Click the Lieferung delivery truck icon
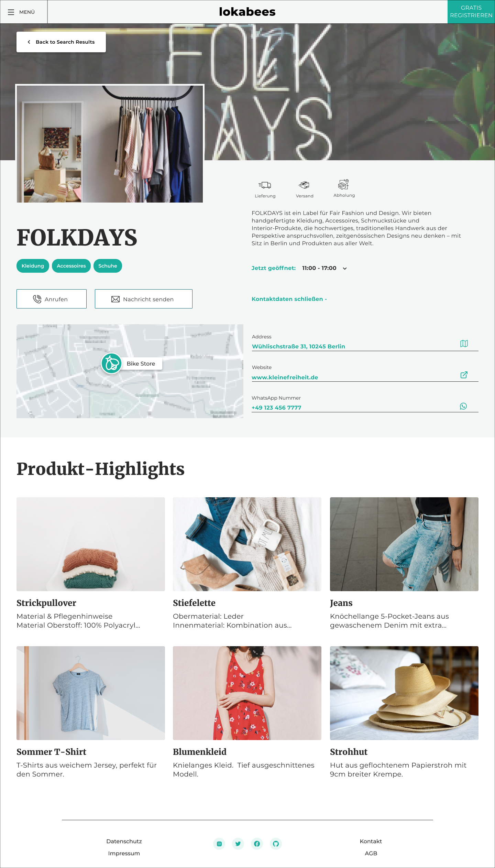 [265, 185]
